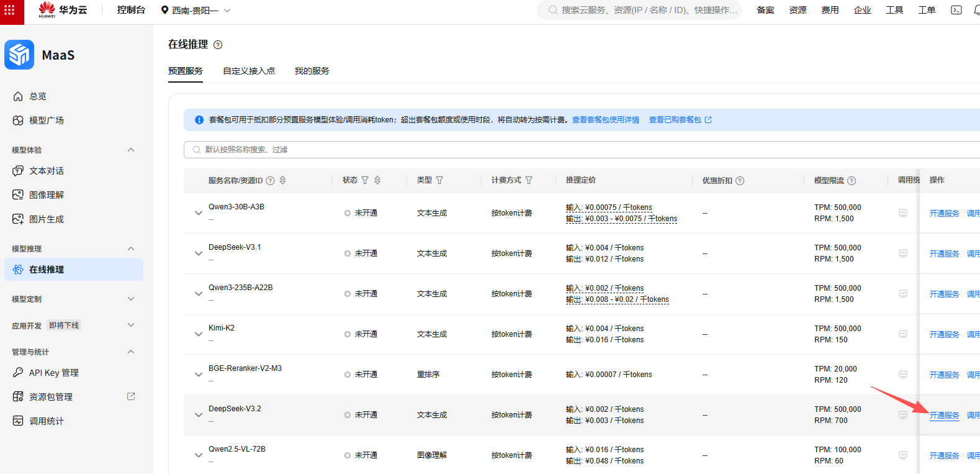Image resolution: width=980 pixels, height=474 pixels.
Task: Expand the DeepSeek-V3.1 row
Action: tap(199, 253)
